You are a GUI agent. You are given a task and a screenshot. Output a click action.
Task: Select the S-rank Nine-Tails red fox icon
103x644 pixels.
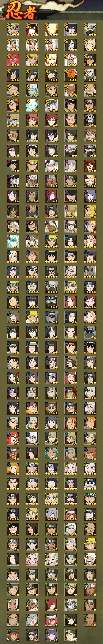pos(32,30)
